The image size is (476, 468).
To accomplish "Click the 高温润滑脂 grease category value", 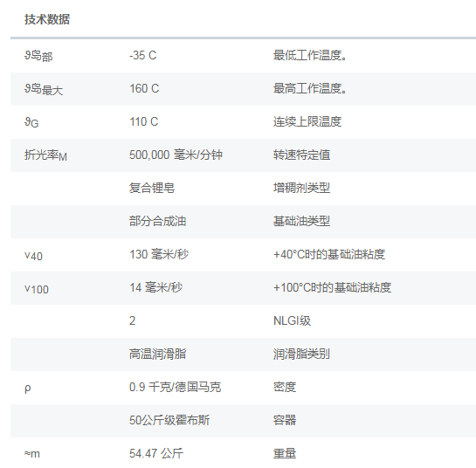I will (x=157, y=354).
